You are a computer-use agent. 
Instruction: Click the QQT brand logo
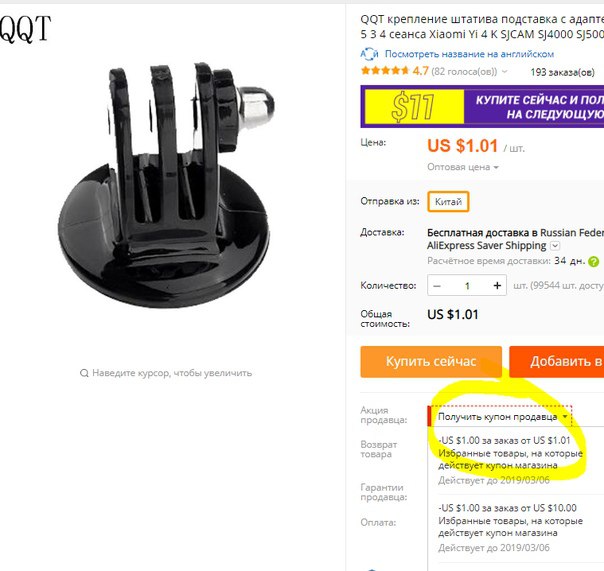click(x=25, y=29)
